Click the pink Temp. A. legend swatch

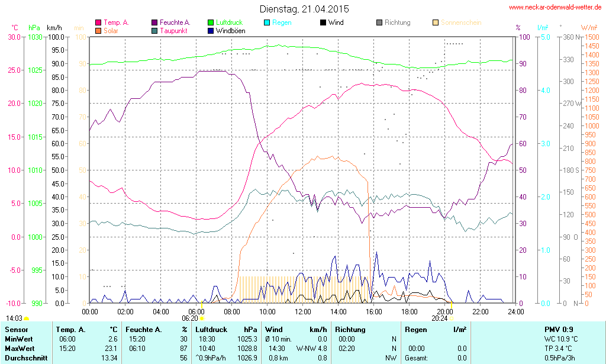pos(98,22)
